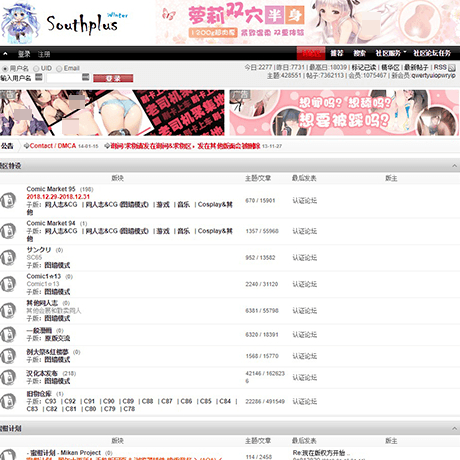Collapse the second forum category section

point(454,428)
